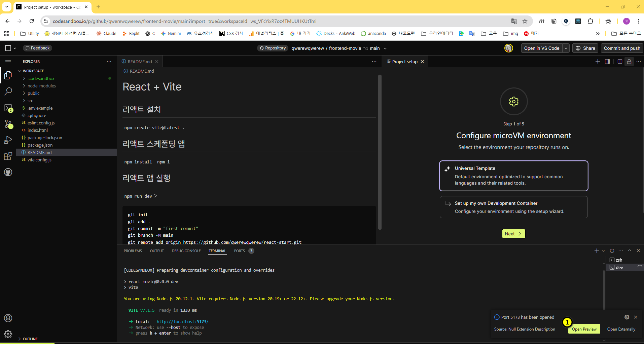Viewport: 644px width, 344px height.
Task: Expand the src folder
Action: click(x=30, y=101)
